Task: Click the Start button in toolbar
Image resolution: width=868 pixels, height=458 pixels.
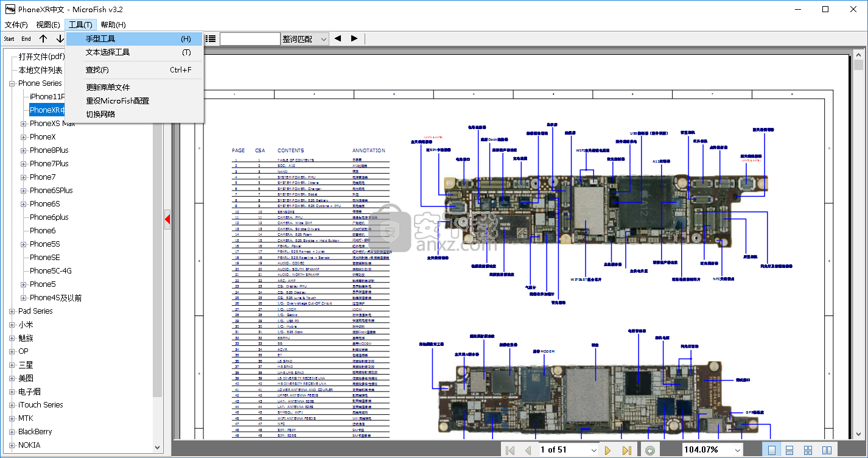Action: tap(9, 39)
